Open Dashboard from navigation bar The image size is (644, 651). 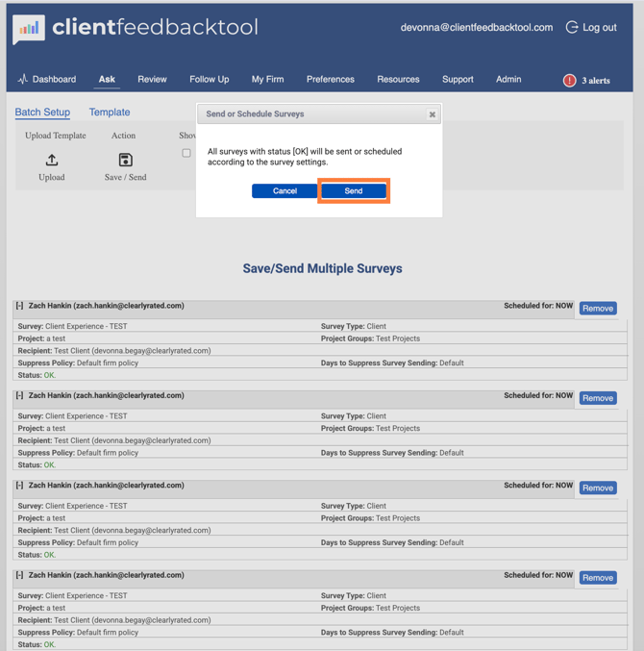(46, 80)
